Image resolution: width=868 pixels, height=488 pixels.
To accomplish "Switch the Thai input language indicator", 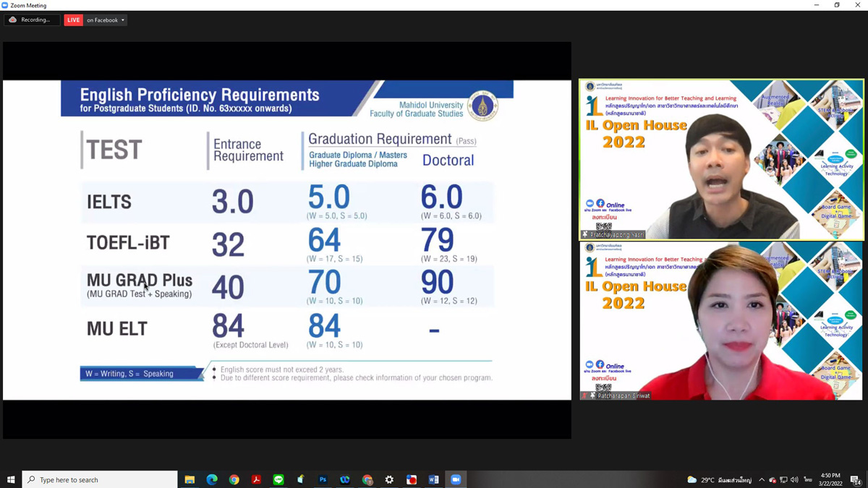I will pyautogui.click(x=807, y=480).
